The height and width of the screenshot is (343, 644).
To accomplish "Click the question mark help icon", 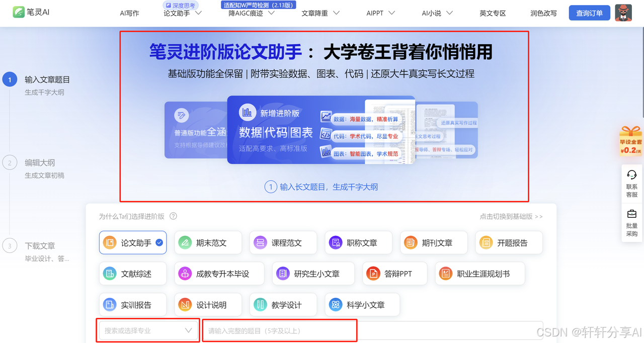I will click(173, 216).
